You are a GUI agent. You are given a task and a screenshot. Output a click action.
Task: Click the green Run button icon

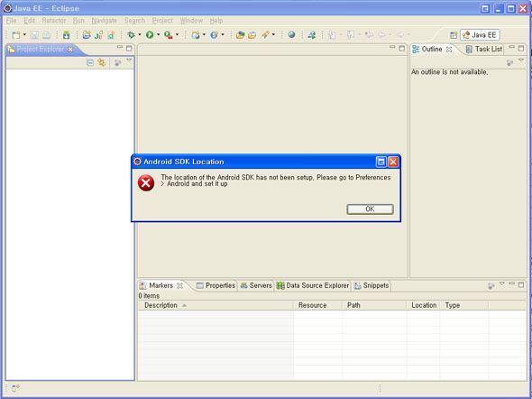click(x=150, y=34)
